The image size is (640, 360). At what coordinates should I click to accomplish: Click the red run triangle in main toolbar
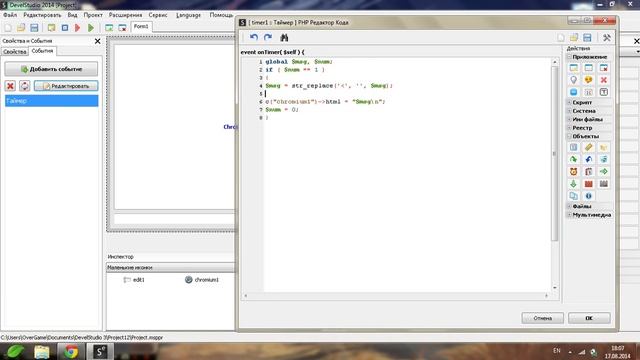(78, 28)
